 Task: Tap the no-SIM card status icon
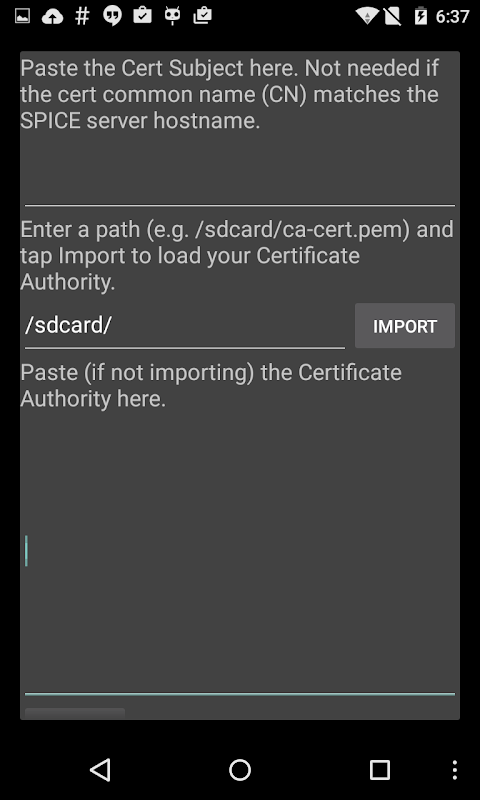[x=392, y=16]
